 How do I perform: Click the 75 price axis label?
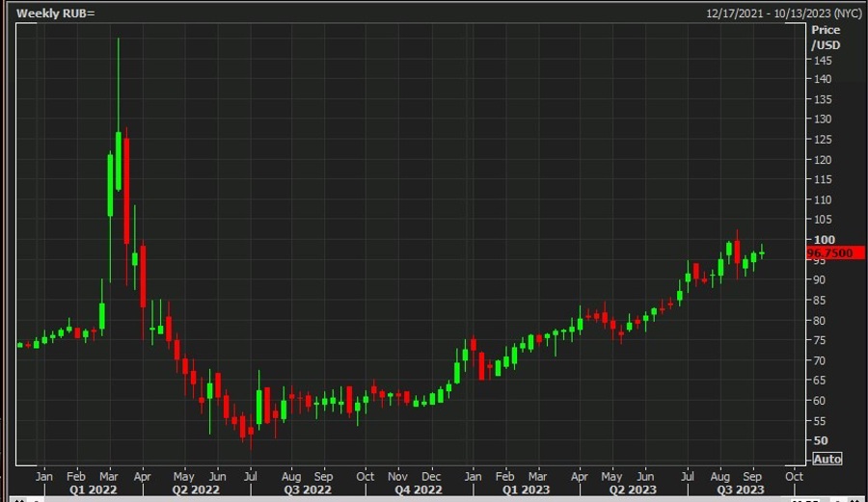click(819, 340)
